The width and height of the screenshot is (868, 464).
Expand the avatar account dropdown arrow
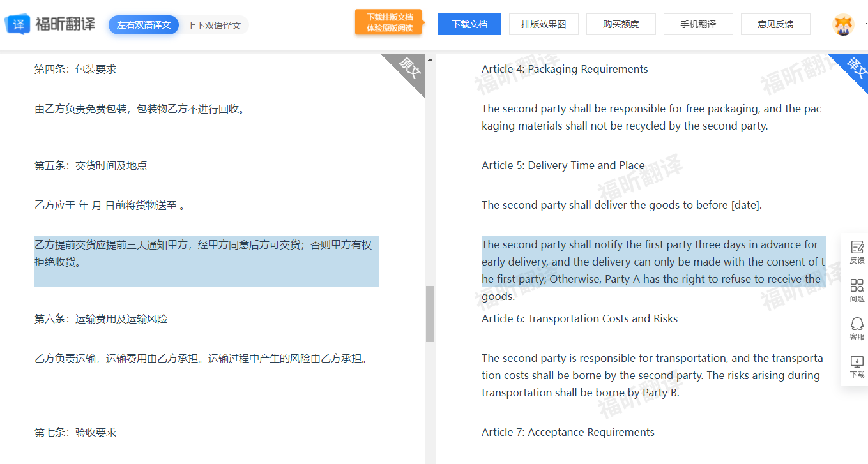[x=865, y=24]
